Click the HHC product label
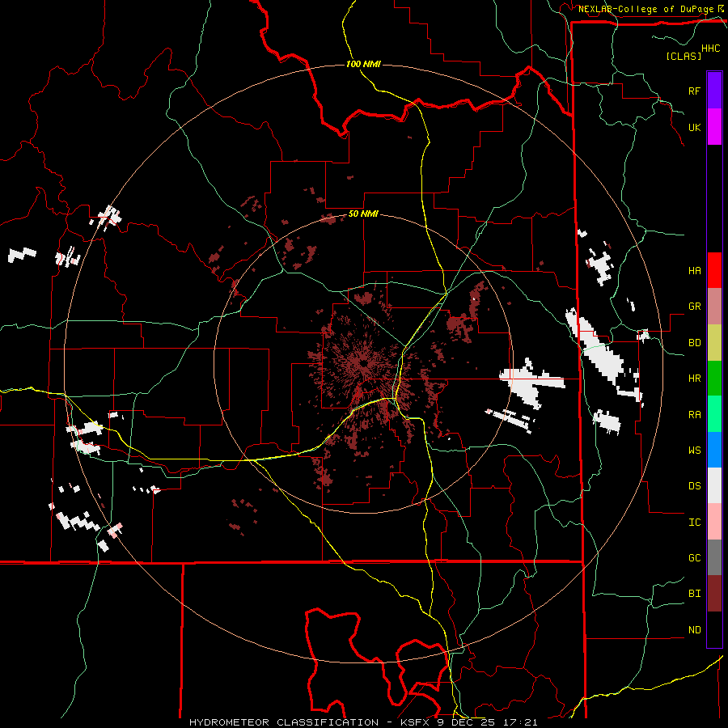The height and width of the screenshot is (728, 728). [711, 49]
